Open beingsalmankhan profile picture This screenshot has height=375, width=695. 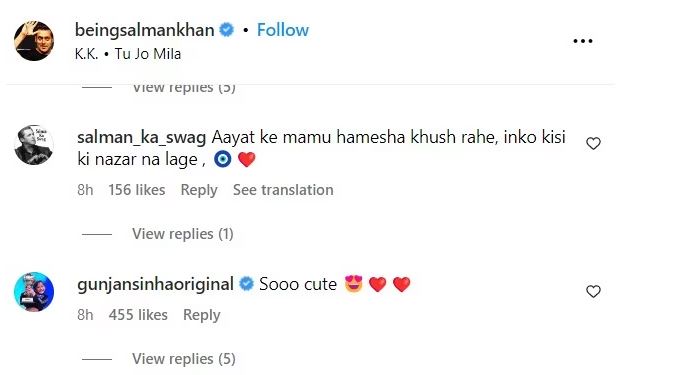pyautogui.click(x=34, y=41)
